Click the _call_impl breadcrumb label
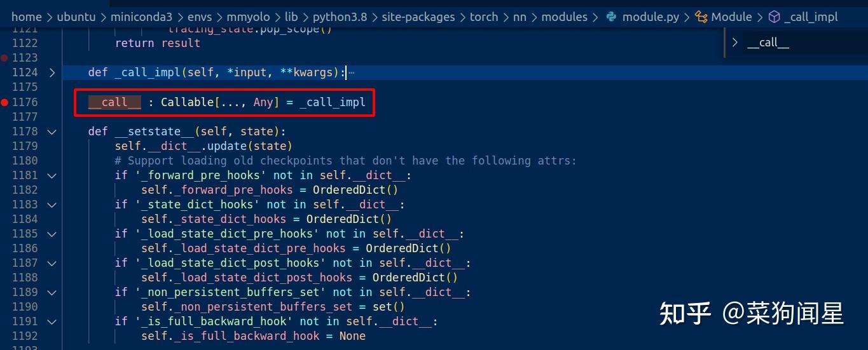Image resolution: width=868 pixels, height=350 pixels. click(x=811, y=17)
